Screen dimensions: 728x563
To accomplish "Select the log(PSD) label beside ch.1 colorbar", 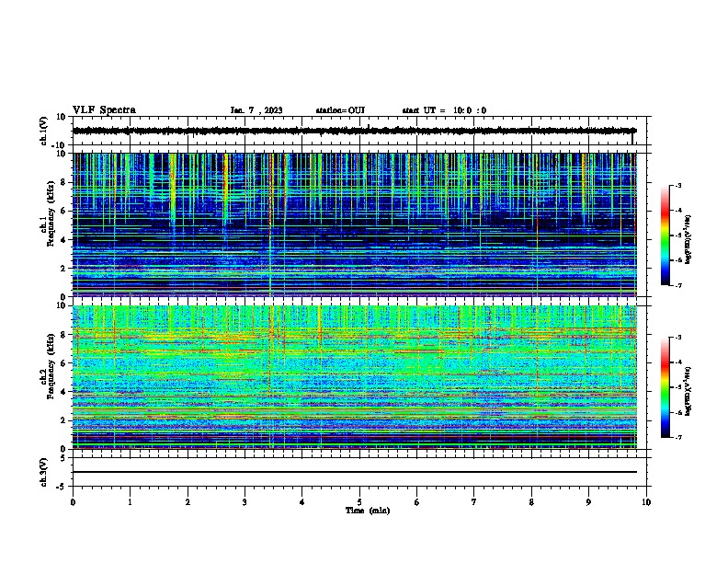I will 688,239.
